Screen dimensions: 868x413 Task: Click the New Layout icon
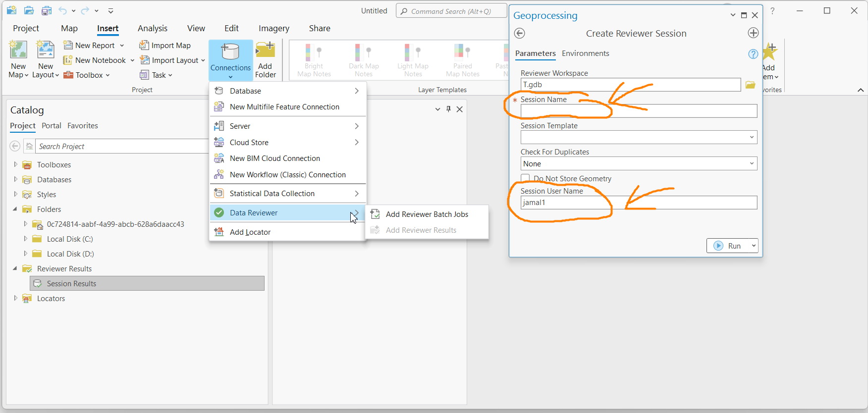(x=46, y=51)
